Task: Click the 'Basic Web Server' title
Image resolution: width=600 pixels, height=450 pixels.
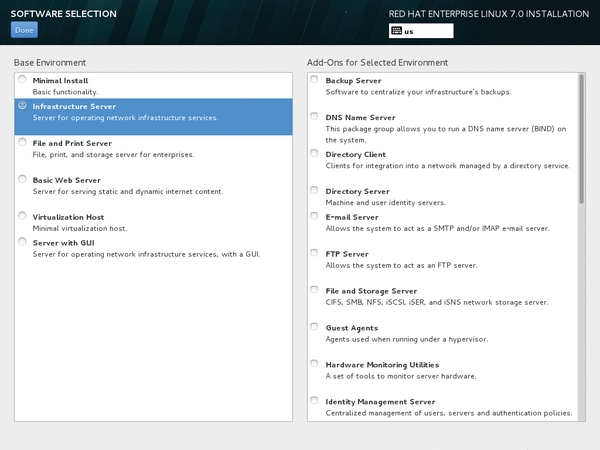Action: click(x=67, y=180)
